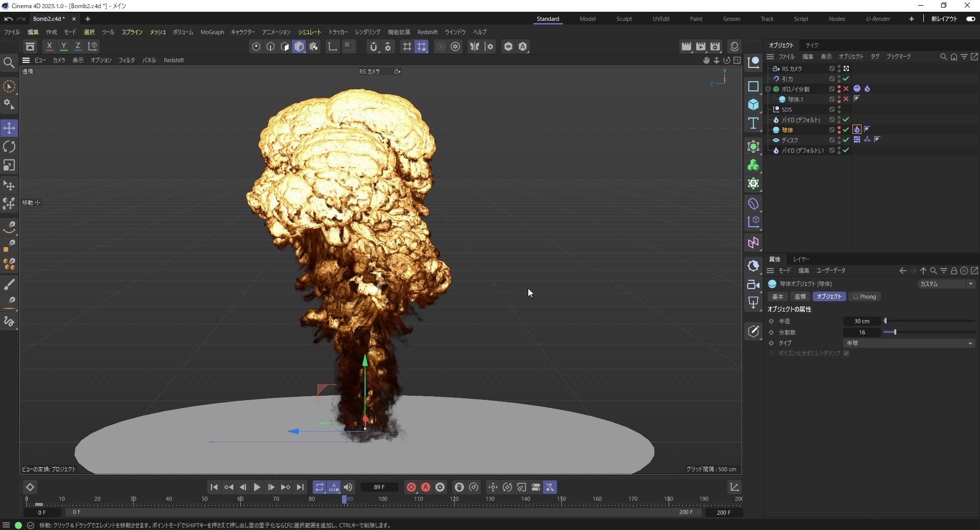Select the Move tool in left toolbar
980x530 pixels.
[9, 128]
